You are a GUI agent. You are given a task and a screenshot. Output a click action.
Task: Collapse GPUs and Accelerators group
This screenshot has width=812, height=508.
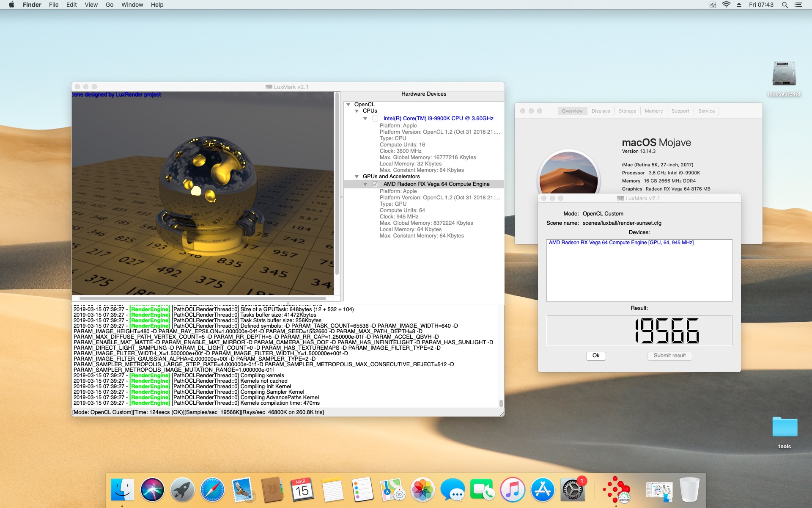click(x=357, y=177)
